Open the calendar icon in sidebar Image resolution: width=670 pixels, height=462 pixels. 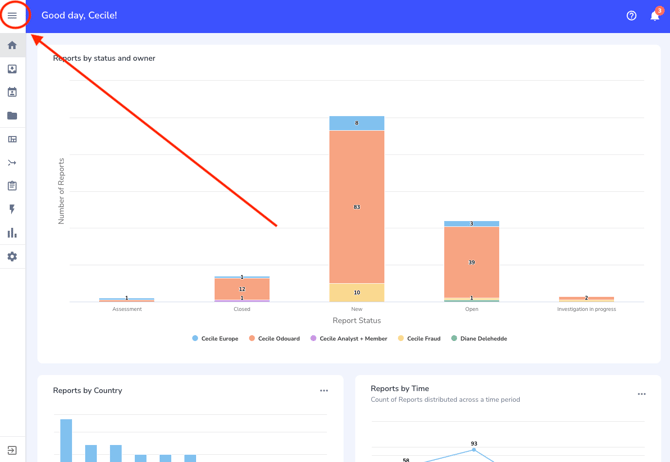pos(12,92)
